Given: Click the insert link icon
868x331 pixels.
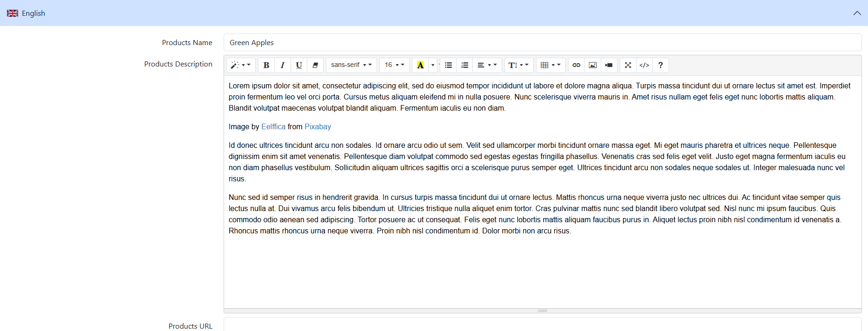Looking at the screenshot, I should coord(576,65).
